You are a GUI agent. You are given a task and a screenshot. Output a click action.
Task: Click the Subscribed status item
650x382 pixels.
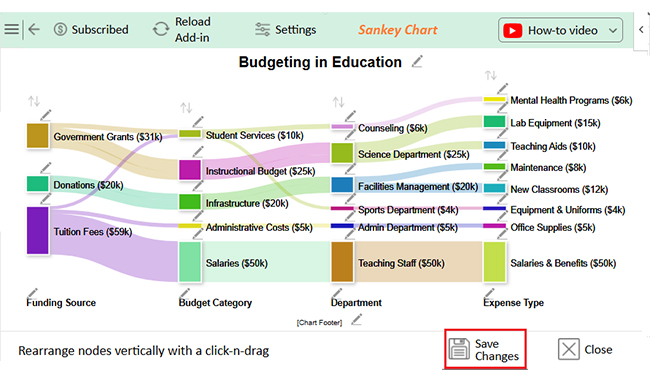(91, 29)
